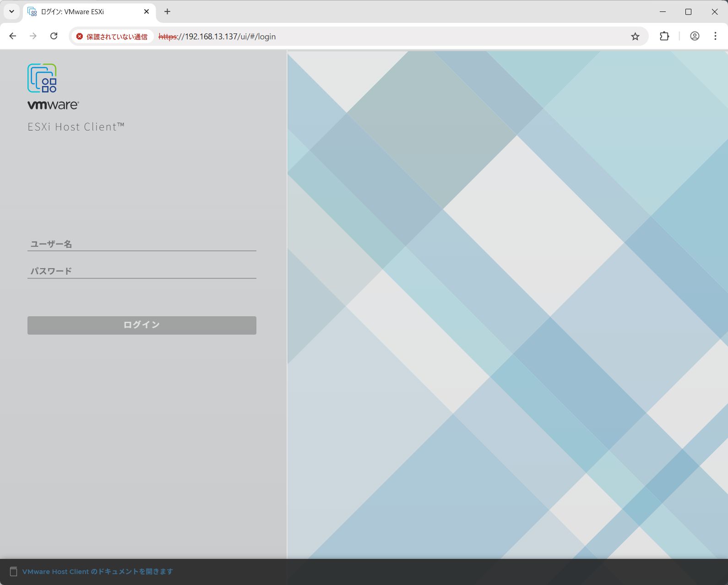This screenshot has height=585, width=728.
Task: Open a new browser tab
Action: click(167, 12)
